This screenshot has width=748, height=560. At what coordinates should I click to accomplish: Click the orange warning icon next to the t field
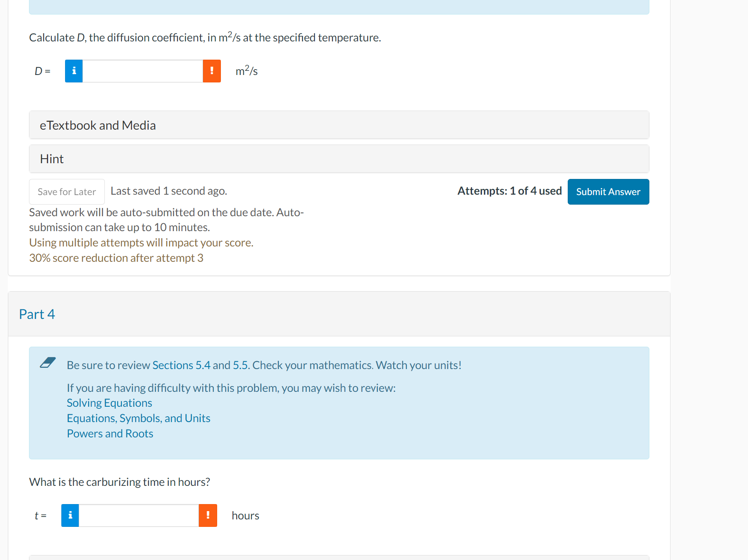pos(208,515)
